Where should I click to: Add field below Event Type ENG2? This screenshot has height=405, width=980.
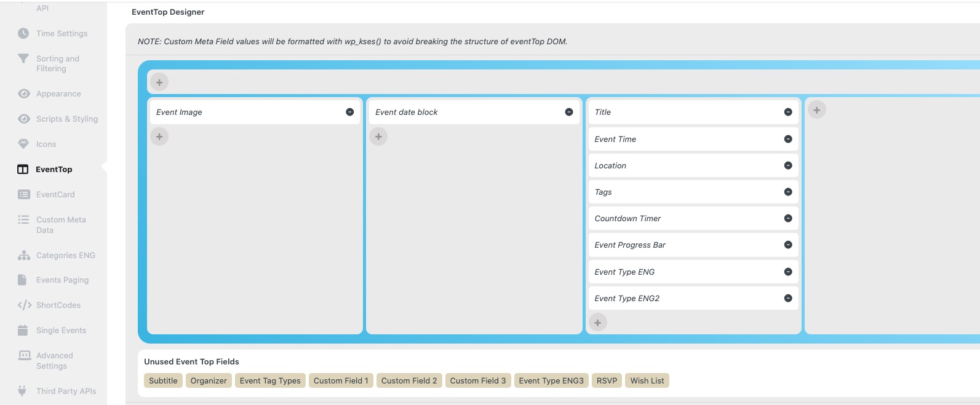(x=597, y=322)
